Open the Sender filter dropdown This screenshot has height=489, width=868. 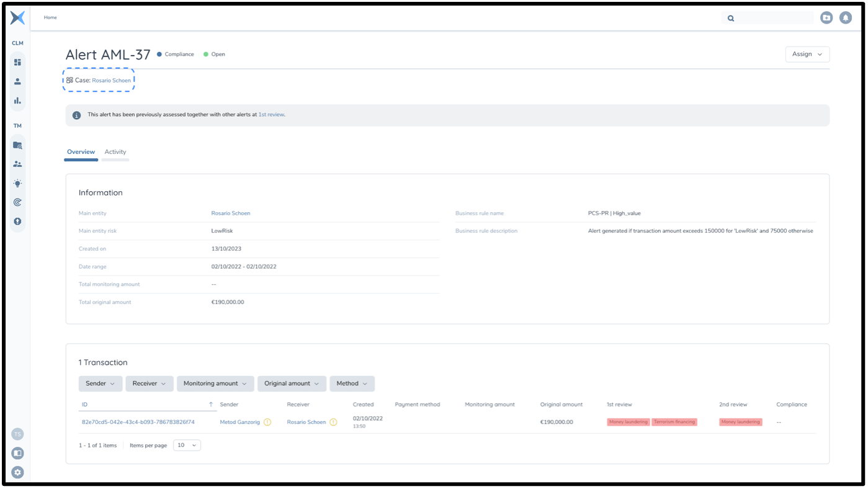click(101, 384)
